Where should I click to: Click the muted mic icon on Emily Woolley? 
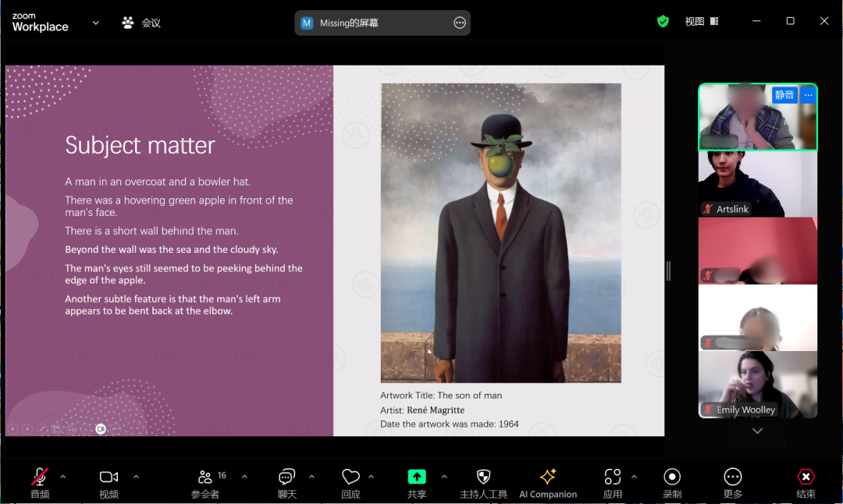point(708,410)
